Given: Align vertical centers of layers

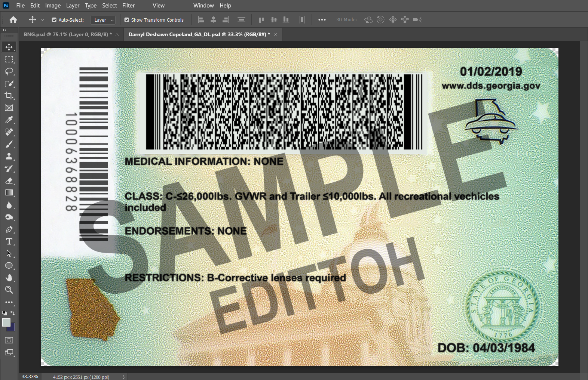Looking at the screenshot, I should click(x=274, y=20).
